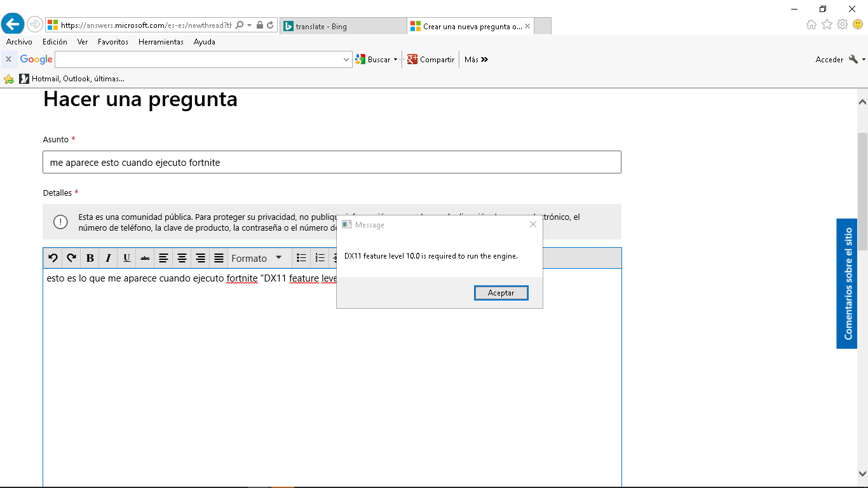868x488 pixels.
Task: Expand the Buscar options dropdown arrow
Action: click(395, 59)
